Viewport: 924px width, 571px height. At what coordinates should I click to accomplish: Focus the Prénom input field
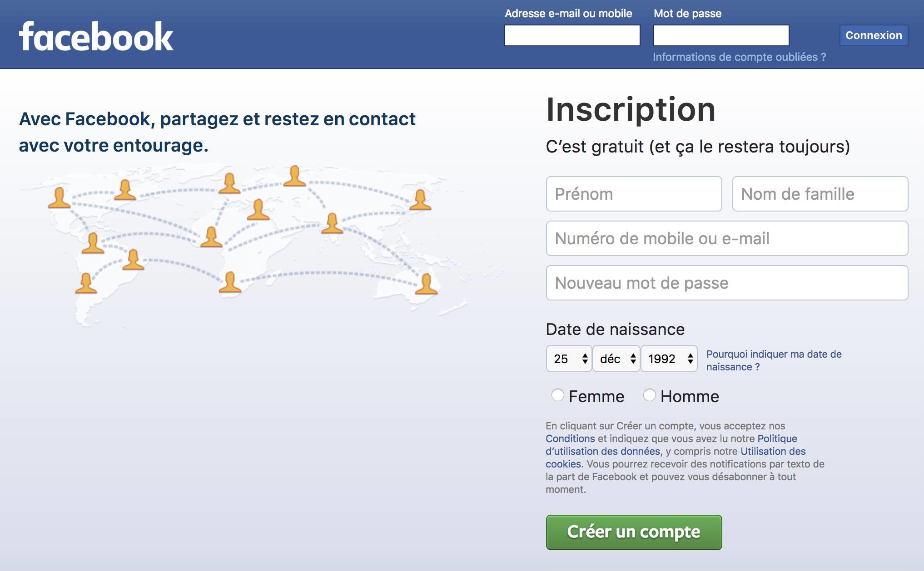[634, 194]
